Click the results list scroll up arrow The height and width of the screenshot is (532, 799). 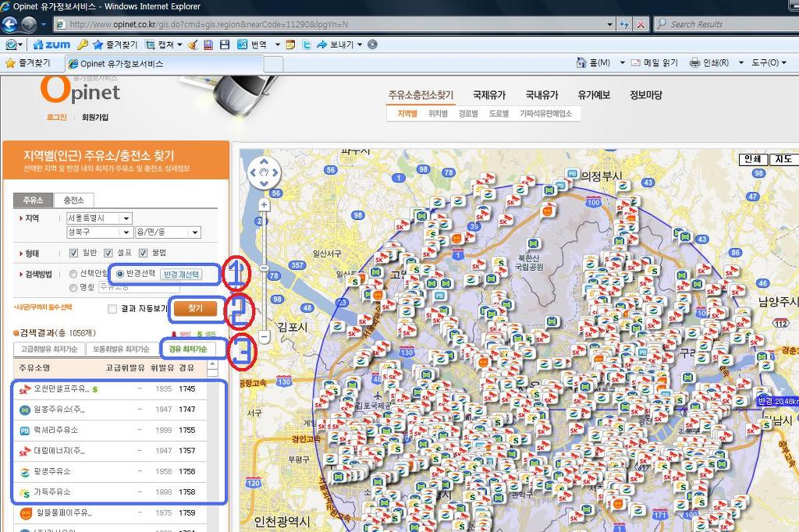pyautogui.click(x=212, y=364)
